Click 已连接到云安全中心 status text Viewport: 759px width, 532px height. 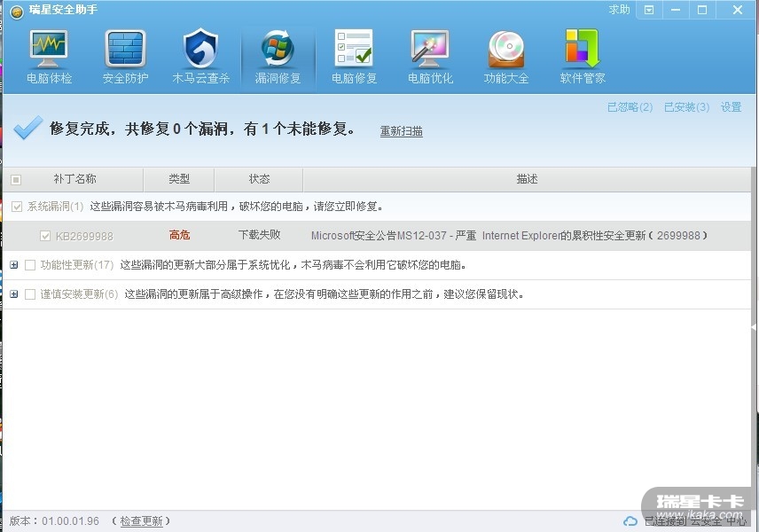point(695,520)
